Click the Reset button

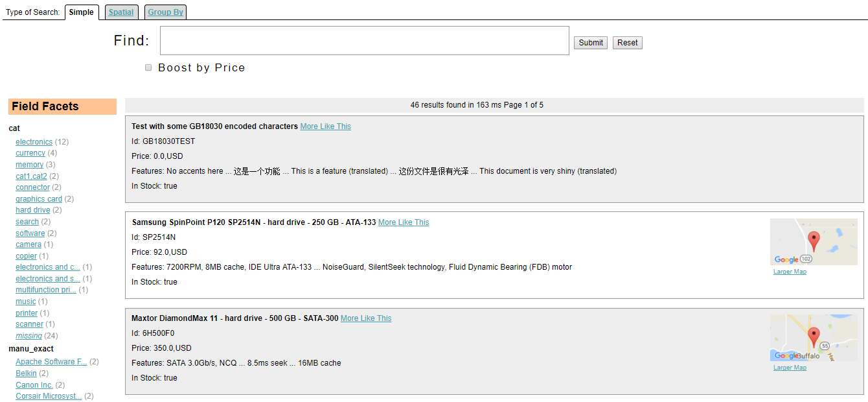pos(628,43)
